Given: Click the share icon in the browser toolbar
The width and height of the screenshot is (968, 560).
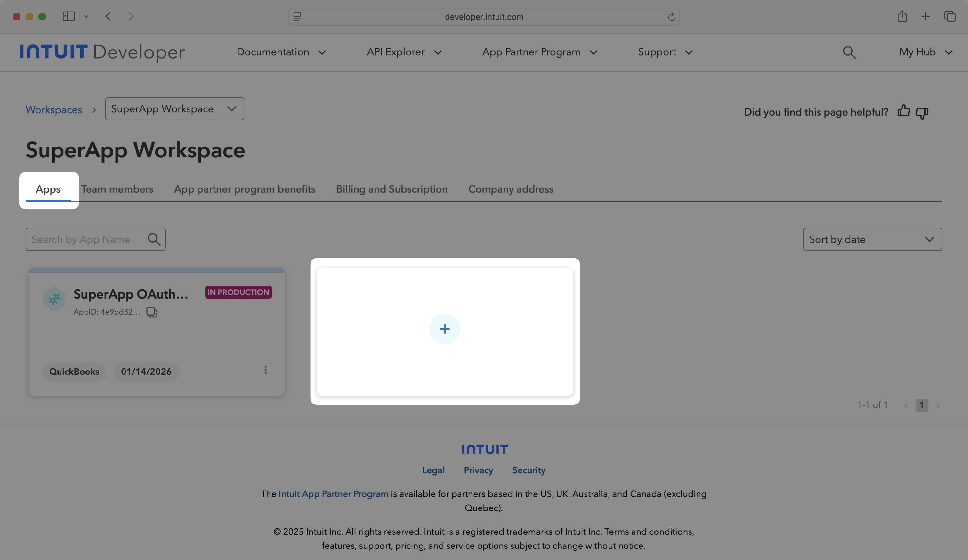Looking at the screenshot, I should point(902,16).
